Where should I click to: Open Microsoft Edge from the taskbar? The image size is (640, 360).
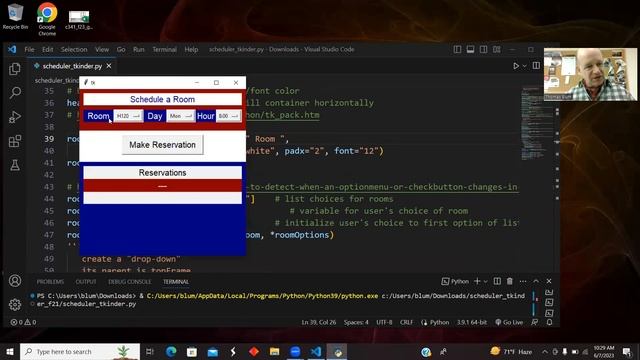pos(171,351)
